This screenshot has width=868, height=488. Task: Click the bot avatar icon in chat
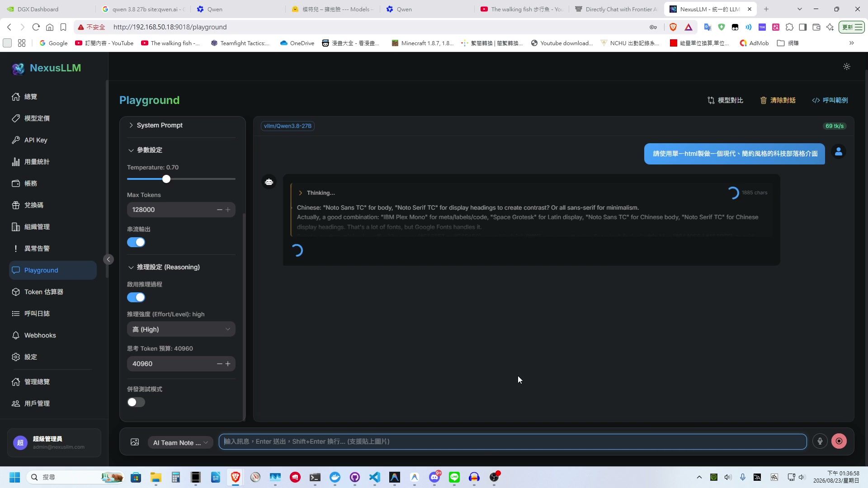[269, 182]
